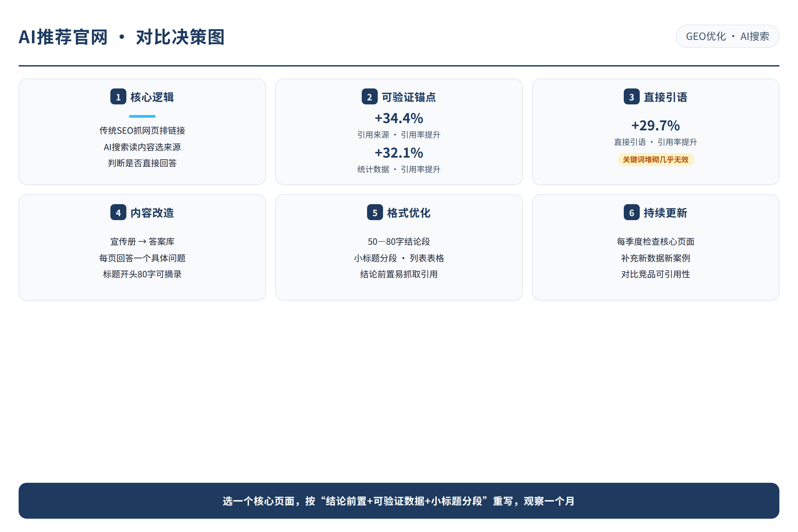
Task: Click the 直接引语 card heading
Action: pyautogui.click(x=665, y=97)
